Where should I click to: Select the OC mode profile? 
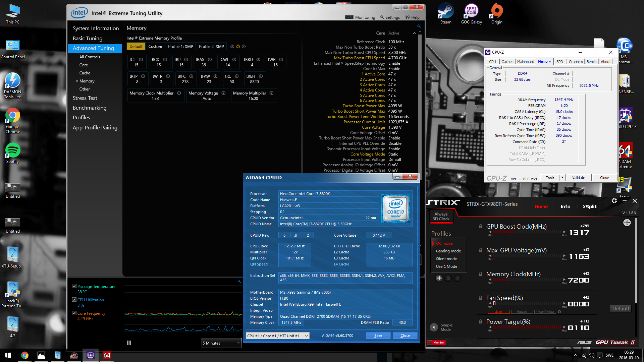click(x=444, y=243)
